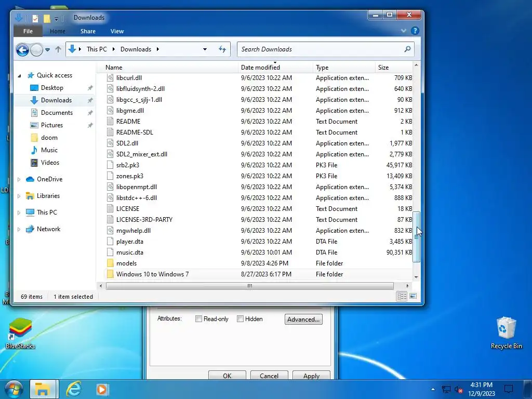Open the Recycle Bin desktop icon
This screenshot has width=532, height=399.
[x=506, y=333]
